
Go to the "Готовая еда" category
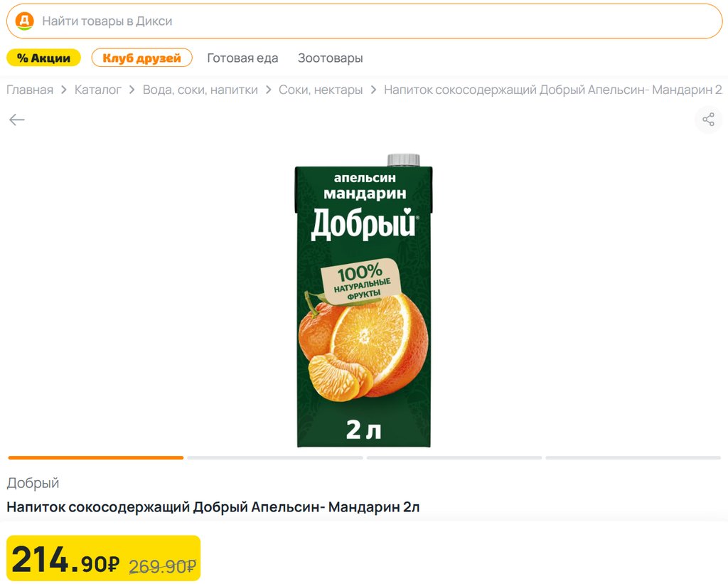tap(242, 58)
